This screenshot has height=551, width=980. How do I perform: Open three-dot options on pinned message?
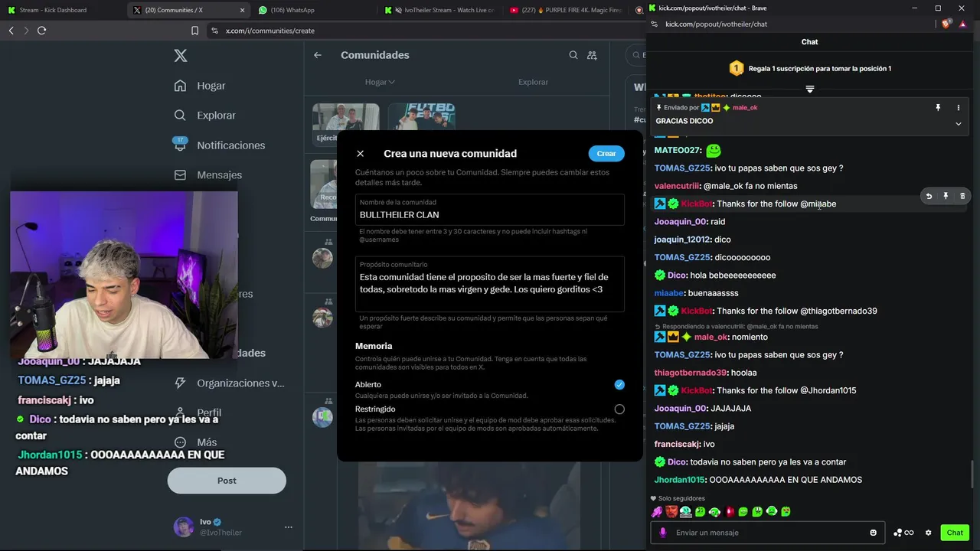coord(959,108)
